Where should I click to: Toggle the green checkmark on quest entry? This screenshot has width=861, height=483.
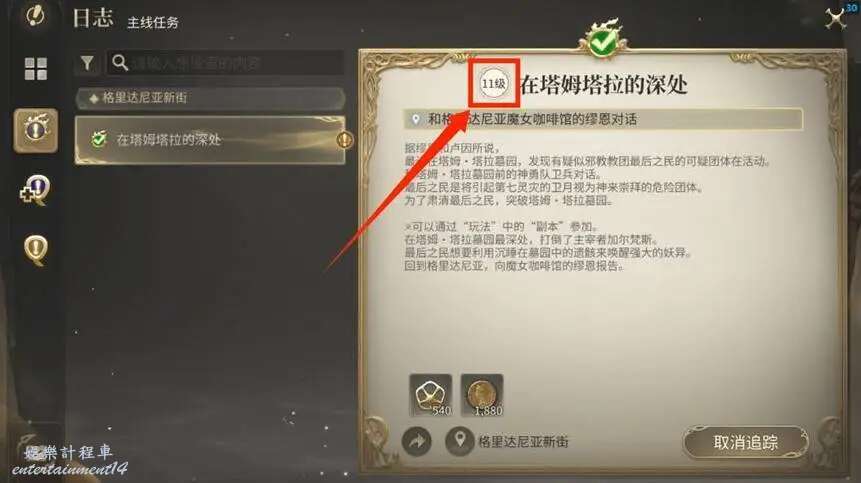click(x=99, y=139)
